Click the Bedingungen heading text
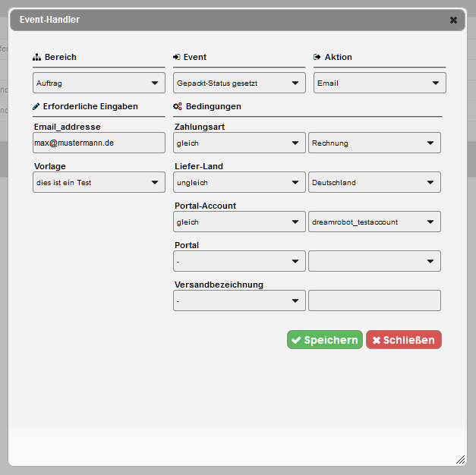 (213, 106)
